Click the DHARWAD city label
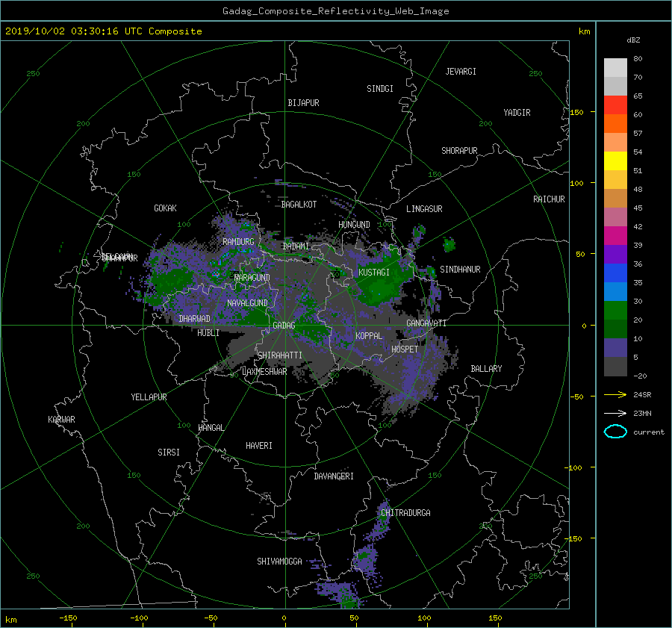 coord(194,319)
